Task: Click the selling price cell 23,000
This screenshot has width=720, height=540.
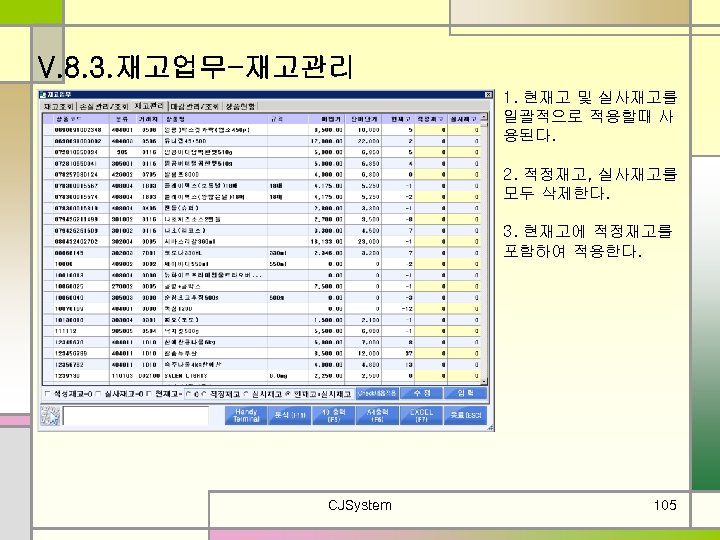Action: (x=363, y=242)
